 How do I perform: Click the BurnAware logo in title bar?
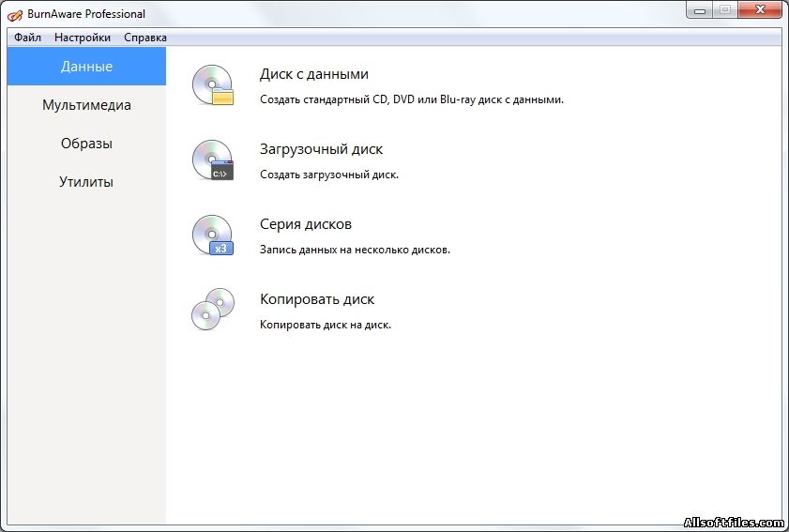click(15, 15)
